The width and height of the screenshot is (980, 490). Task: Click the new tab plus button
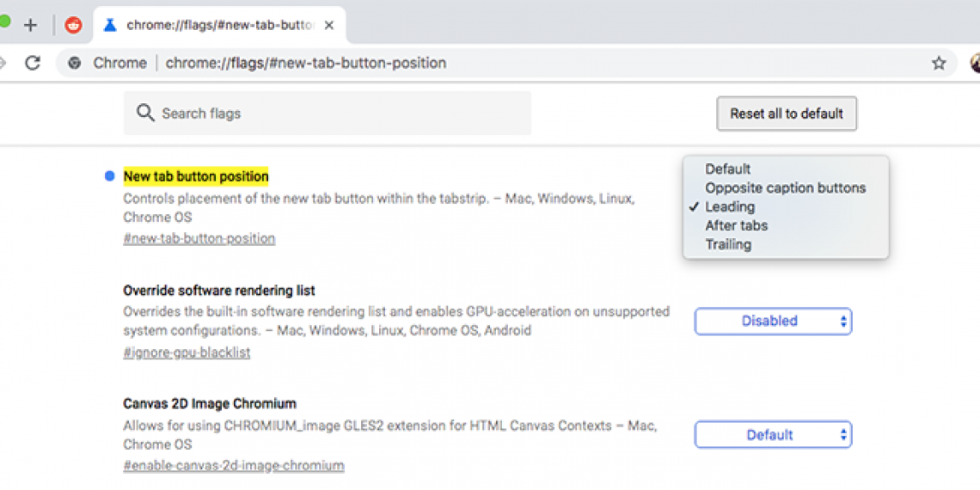(31, 25)
